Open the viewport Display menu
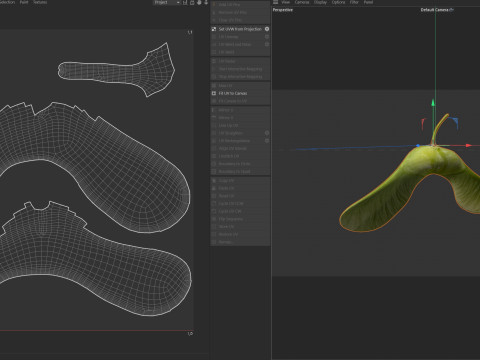Image resolution: width=480 pixels, height=360 pixels. 320,2
